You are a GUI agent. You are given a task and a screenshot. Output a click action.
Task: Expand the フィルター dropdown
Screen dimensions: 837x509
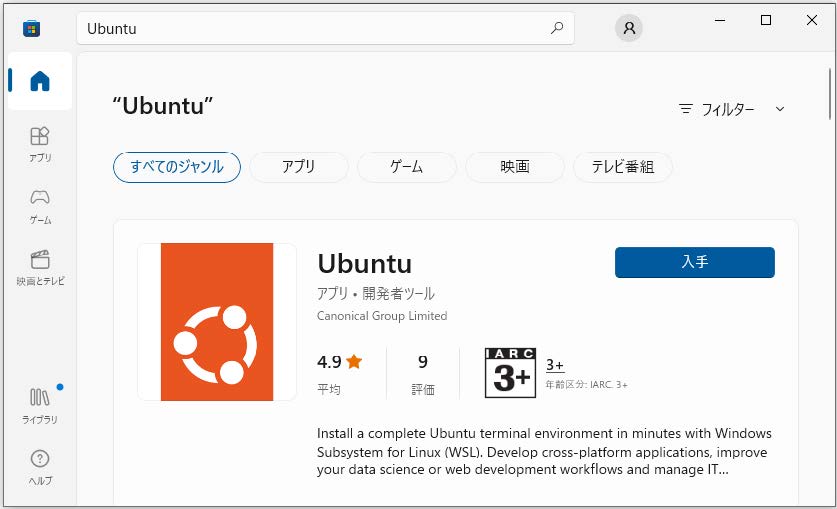[x=732, y=109]
